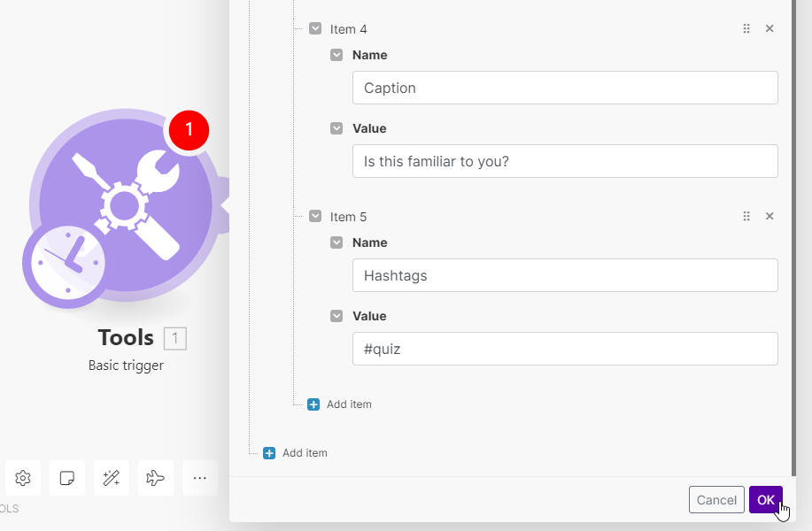This screenshot has width=812, height=531.
Task: Click the clock schedule icon on module
Action: [65, 263]
